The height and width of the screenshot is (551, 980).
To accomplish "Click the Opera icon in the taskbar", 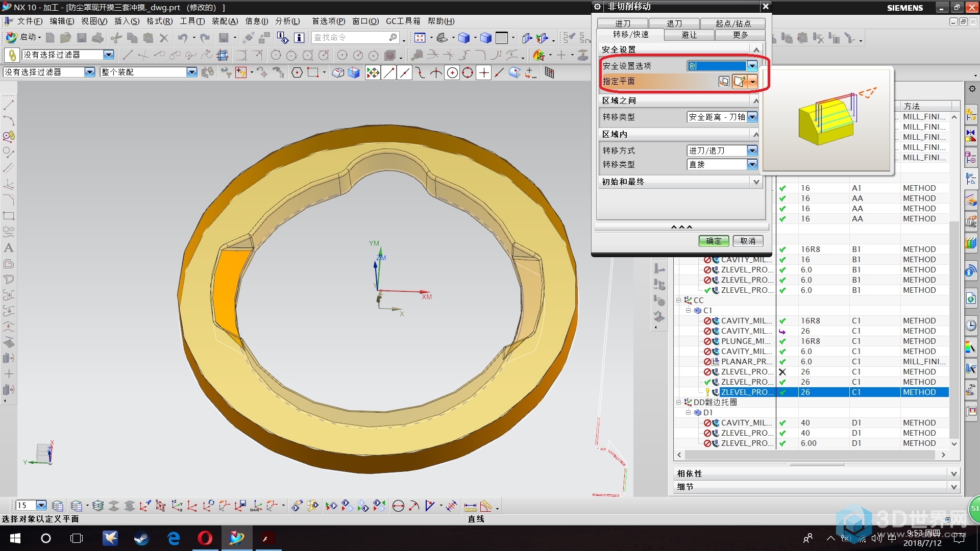I will coord(205,538).
